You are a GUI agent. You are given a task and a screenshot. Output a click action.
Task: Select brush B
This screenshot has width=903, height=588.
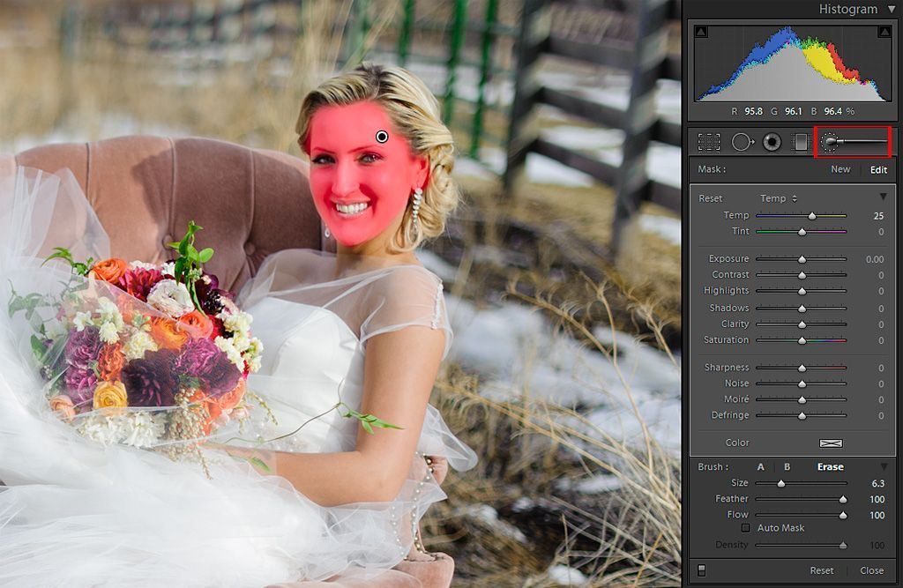pos(787,467)
